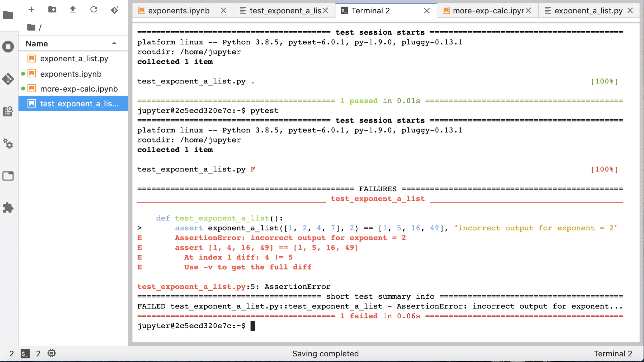Open exponent_a_list.py in file browser
644x362 pixels.
click(x=74, y=59)
